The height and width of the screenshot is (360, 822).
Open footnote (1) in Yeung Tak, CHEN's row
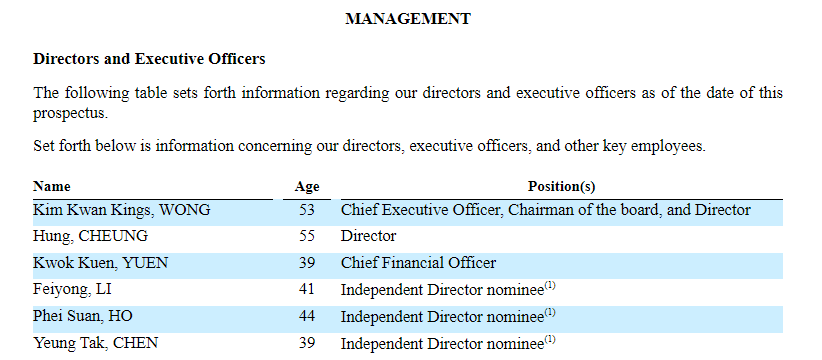pyautogui.click(x=549, y=340)
